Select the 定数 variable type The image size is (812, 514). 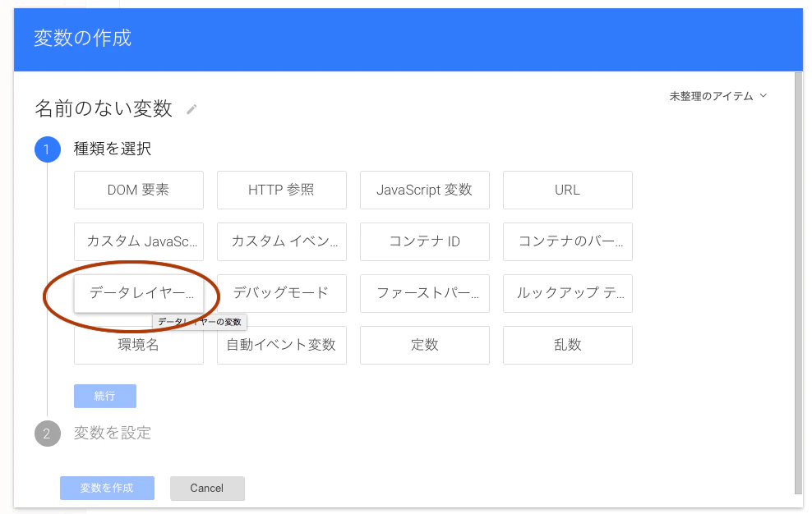[x=425, y=345]
